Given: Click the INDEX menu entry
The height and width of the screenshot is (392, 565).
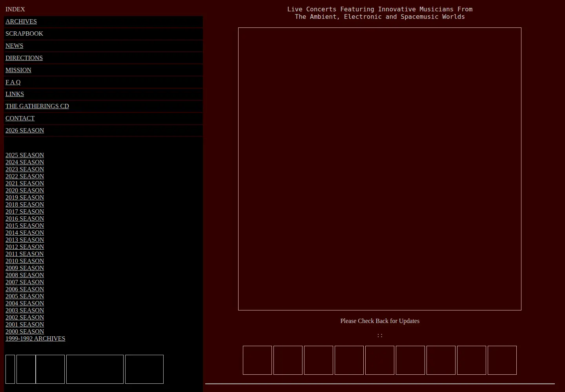Looking at the screenshot, I should (x=15, y=9).
